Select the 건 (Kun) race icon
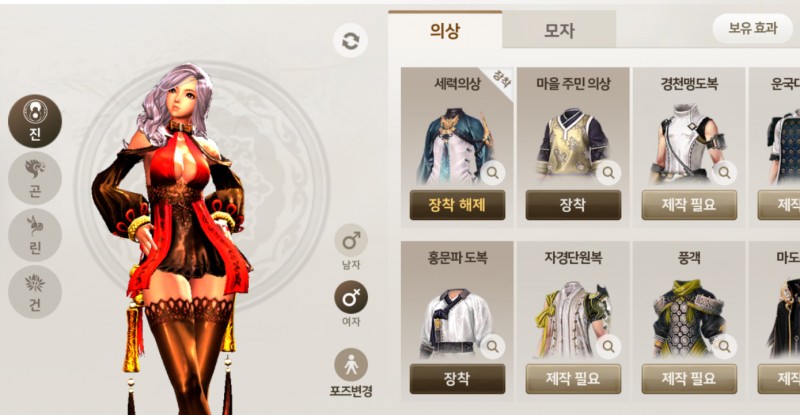This screenshot has height=415, width=800. point(35,292)
